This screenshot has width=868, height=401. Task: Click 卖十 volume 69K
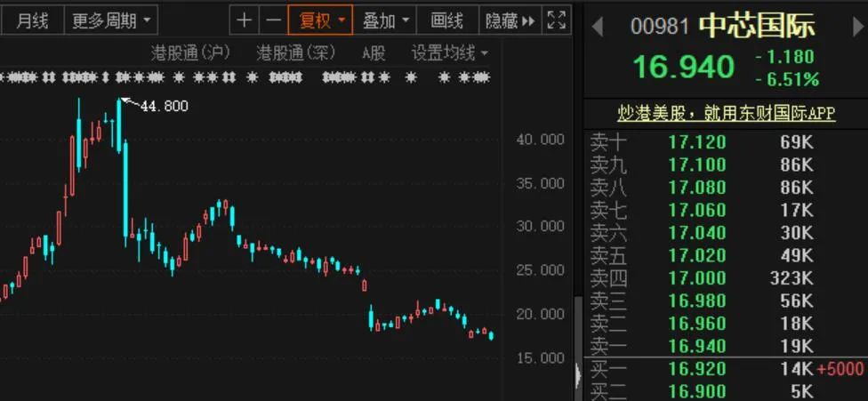pyautogui.click(x=797, y=142)
